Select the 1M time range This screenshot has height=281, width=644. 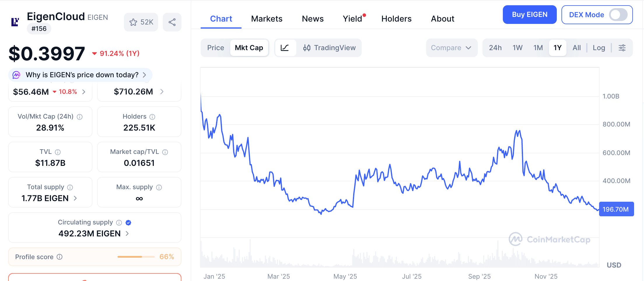click(538, 48)
